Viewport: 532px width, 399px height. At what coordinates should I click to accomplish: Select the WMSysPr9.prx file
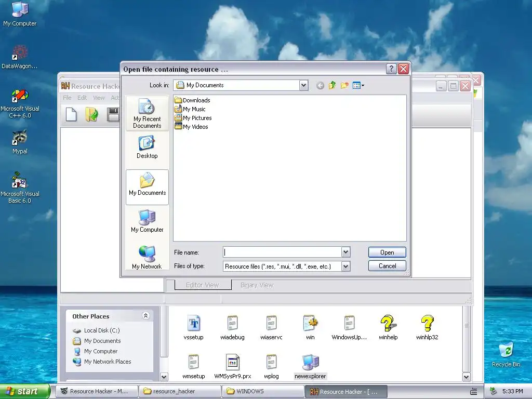click(232, 366)
